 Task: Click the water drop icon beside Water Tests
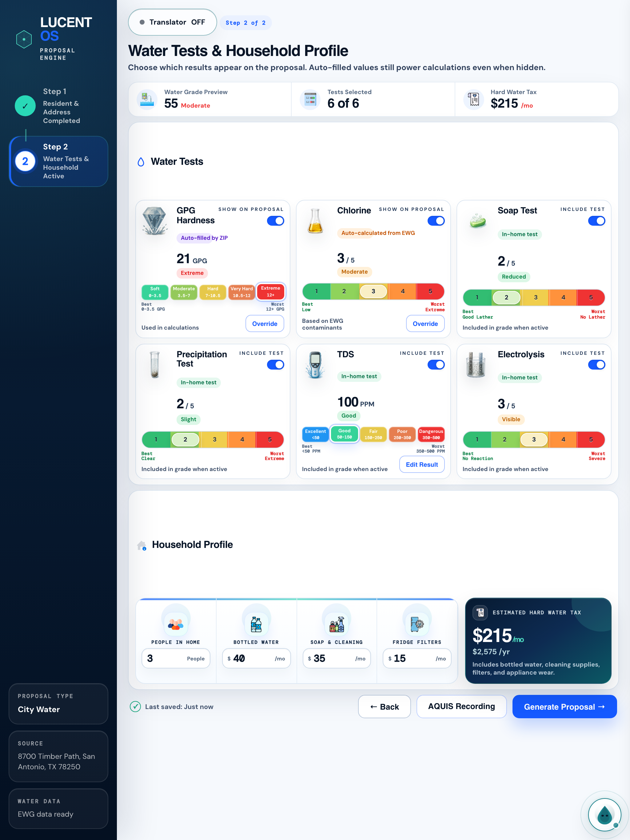(x=141, y=162)
